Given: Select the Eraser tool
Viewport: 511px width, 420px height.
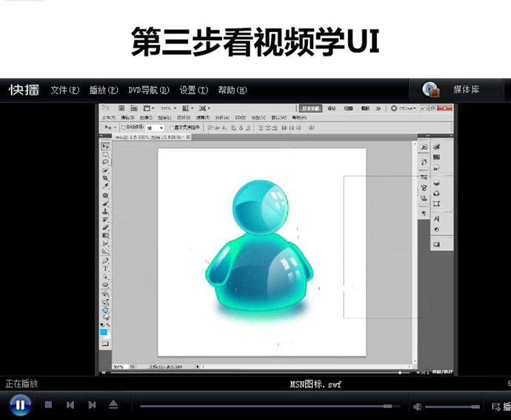Looking at the screenshot, I should [105, 227].
